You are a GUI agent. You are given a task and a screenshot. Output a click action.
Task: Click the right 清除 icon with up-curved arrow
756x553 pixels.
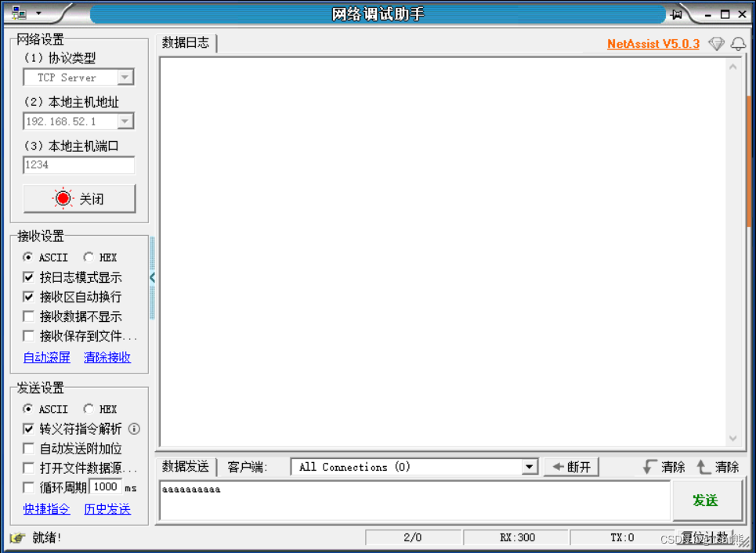pos(704,467)
